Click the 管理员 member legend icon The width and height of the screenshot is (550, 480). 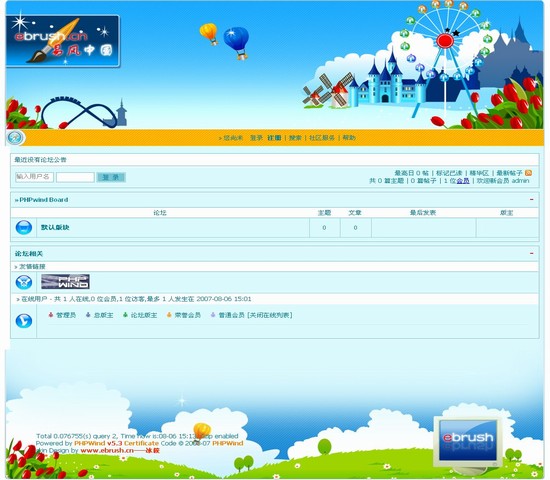[51, 315]
